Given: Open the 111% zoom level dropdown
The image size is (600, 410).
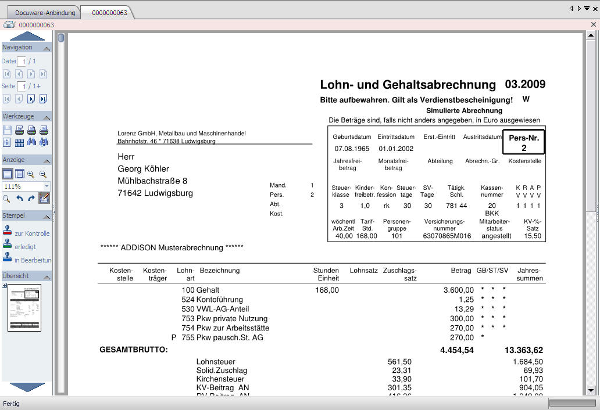Looking at the screenshot, I should click(x=46, y=186).
